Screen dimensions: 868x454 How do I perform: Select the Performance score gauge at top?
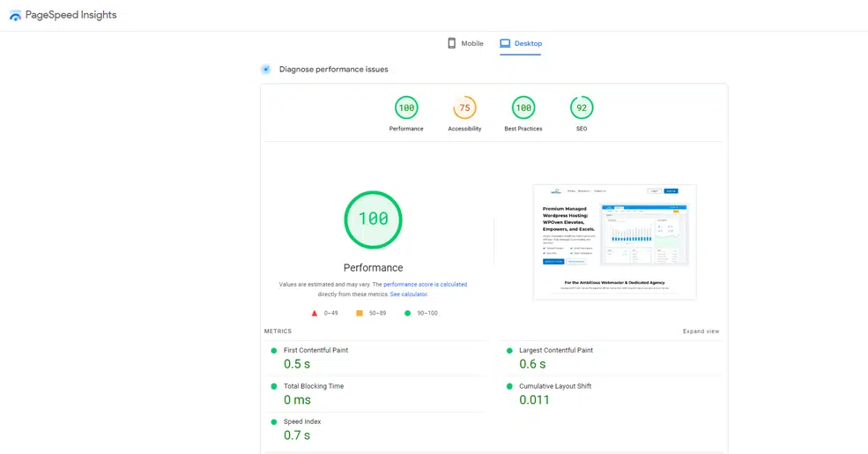pyautogui.click(x=406, y=108)
